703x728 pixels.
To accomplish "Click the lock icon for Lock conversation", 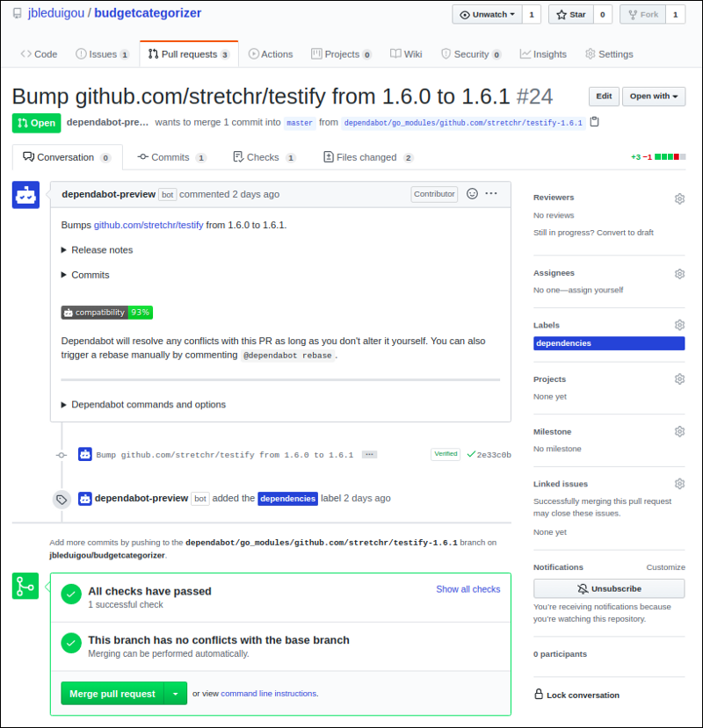I will click(539, 694).
